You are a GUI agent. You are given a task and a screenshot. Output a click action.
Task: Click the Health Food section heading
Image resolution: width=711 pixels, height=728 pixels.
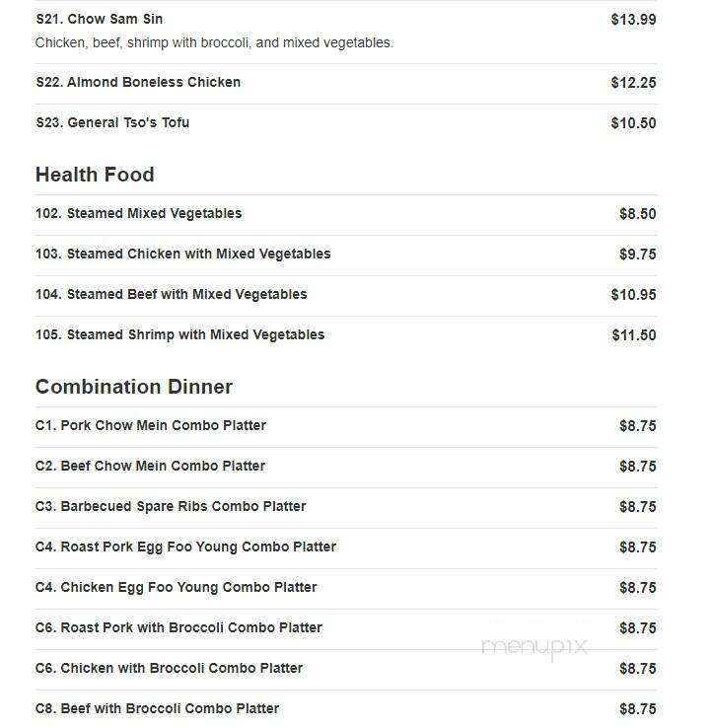[95, 175]
